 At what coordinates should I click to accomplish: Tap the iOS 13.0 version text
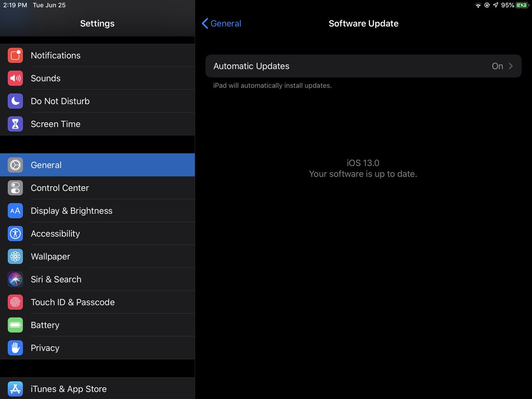click(363, 163)
